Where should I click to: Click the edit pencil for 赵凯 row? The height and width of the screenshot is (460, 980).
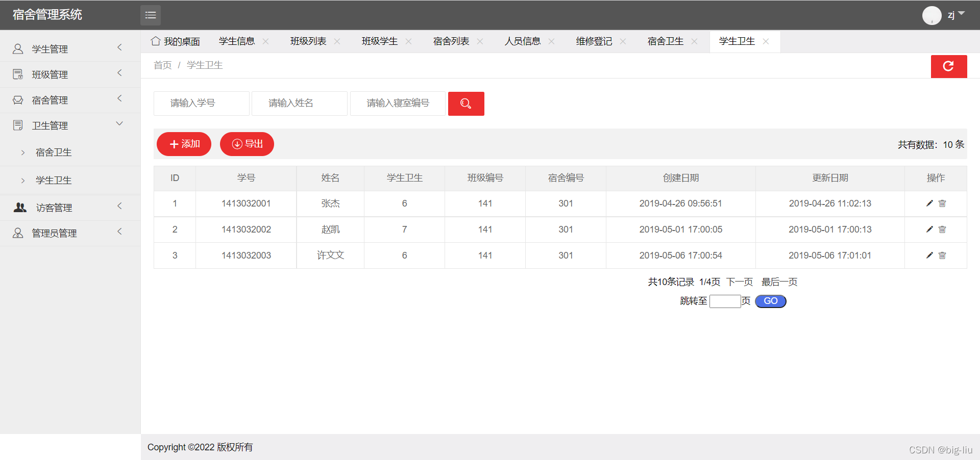click(929, 229)
